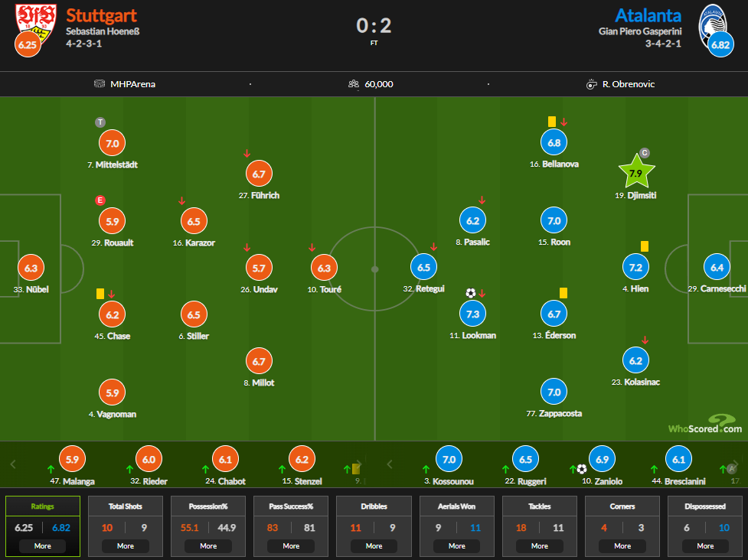Select goalkeeper Nübel's rating circle
Image resolution: width=748 pixels, height=560 pixels.
coord(31,268)
